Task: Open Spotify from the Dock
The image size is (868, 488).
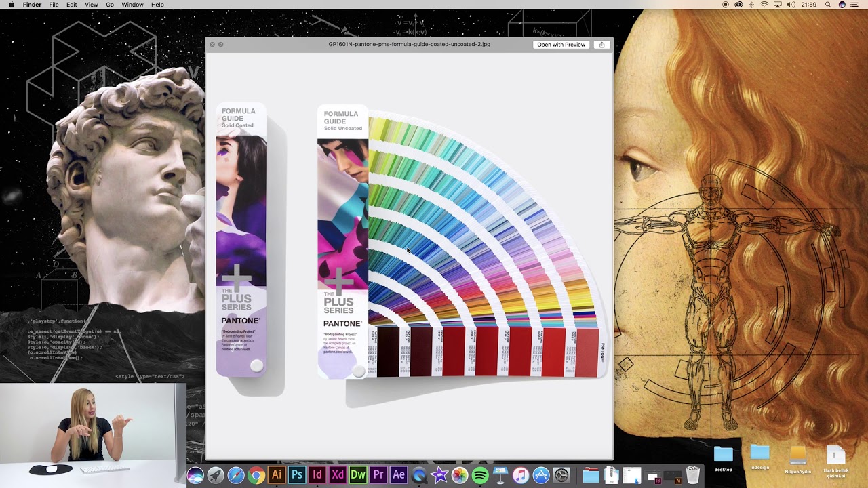Action: [480, 475]
